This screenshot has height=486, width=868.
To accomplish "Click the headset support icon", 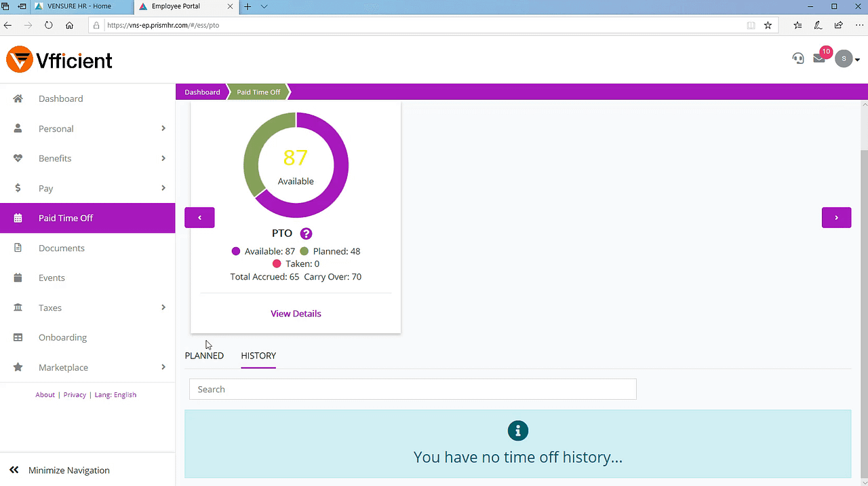I will tap(798, 59).
